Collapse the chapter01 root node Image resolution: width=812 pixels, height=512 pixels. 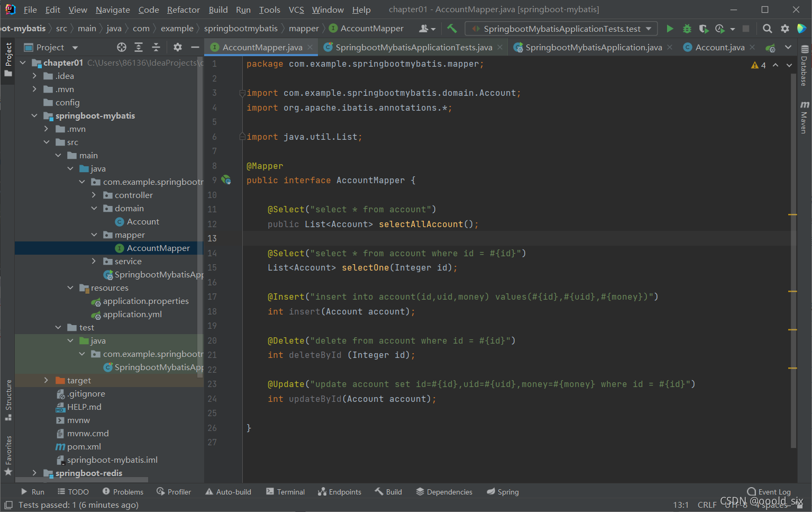(x=23, y=62)
